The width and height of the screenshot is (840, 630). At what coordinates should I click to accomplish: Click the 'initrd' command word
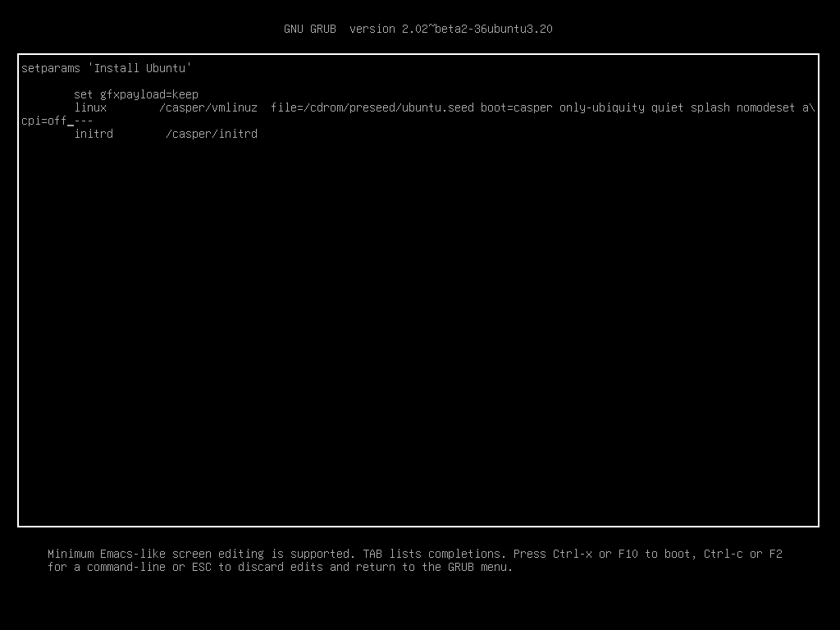(94, 134)
